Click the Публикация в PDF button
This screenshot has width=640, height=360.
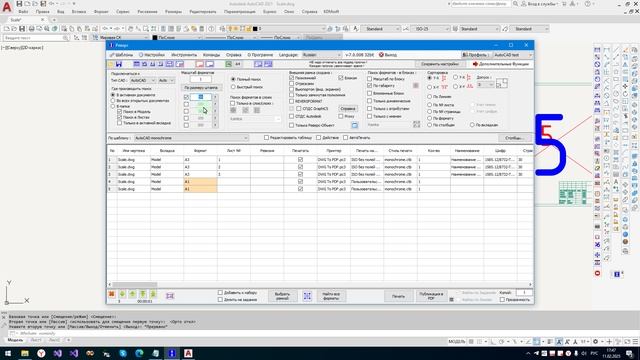[x=431, y=296]
